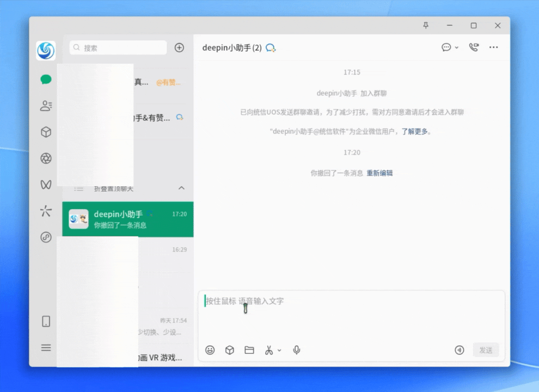
Task: Select the chat timestamped 昨天 17:54
Action: point(128,326)
